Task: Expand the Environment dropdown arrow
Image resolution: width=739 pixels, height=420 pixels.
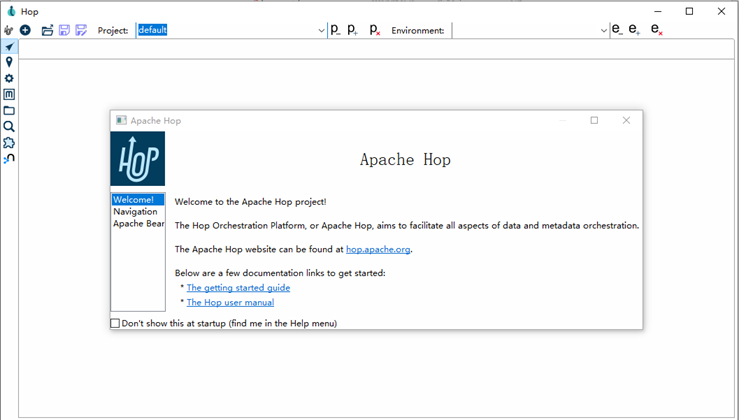Action: tap(604, 31)
